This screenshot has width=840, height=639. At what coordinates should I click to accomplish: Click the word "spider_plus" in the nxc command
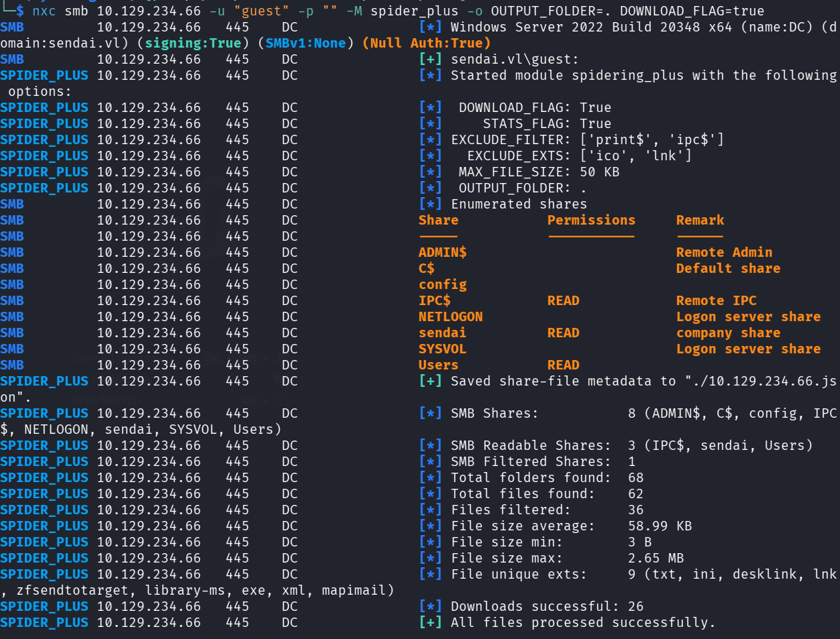pos(415,11)
